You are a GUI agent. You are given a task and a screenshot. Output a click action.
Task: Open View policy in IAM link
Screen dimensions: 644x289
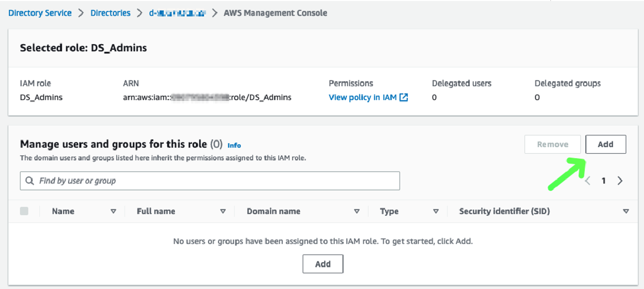(x=362, y=97)
